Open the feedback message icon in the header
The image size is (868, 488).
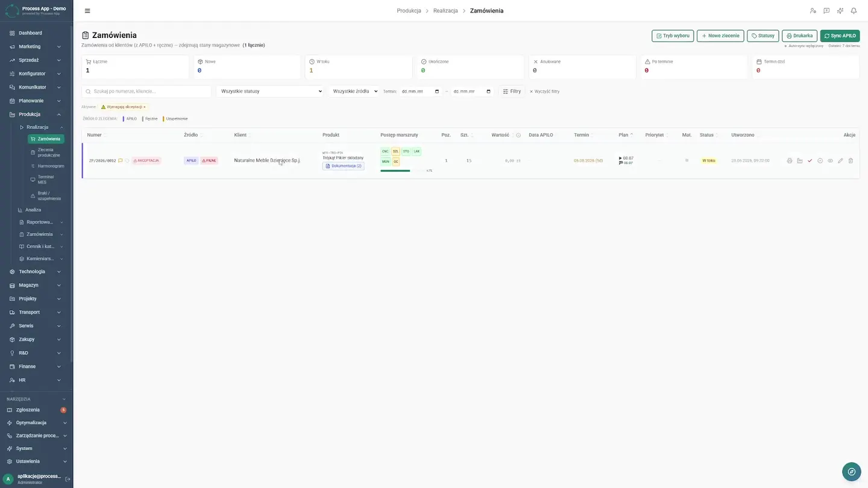pos(826,11)
